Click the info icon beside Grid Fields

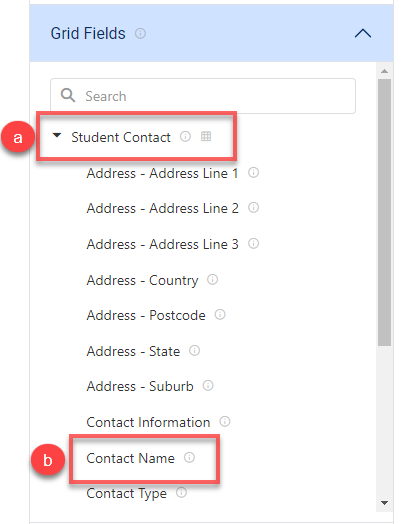click(140, 33)
